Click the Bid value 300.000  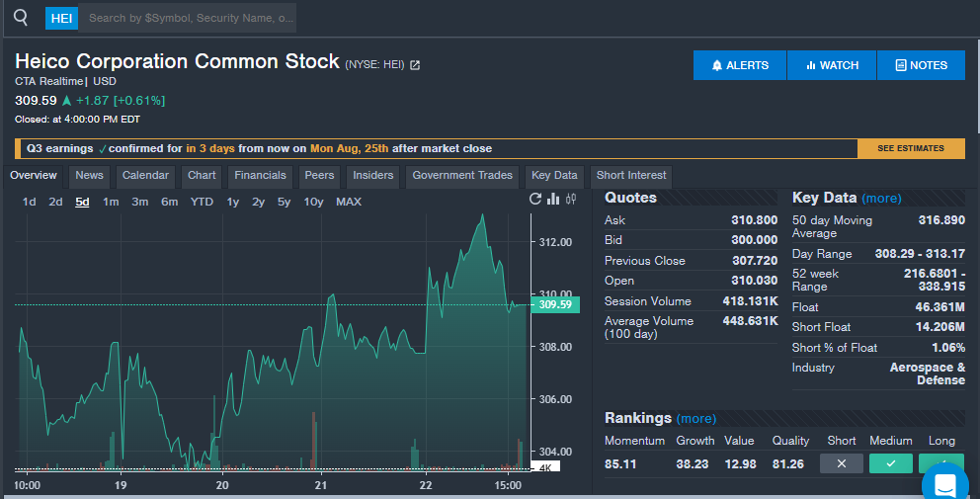tap(755, 240)
